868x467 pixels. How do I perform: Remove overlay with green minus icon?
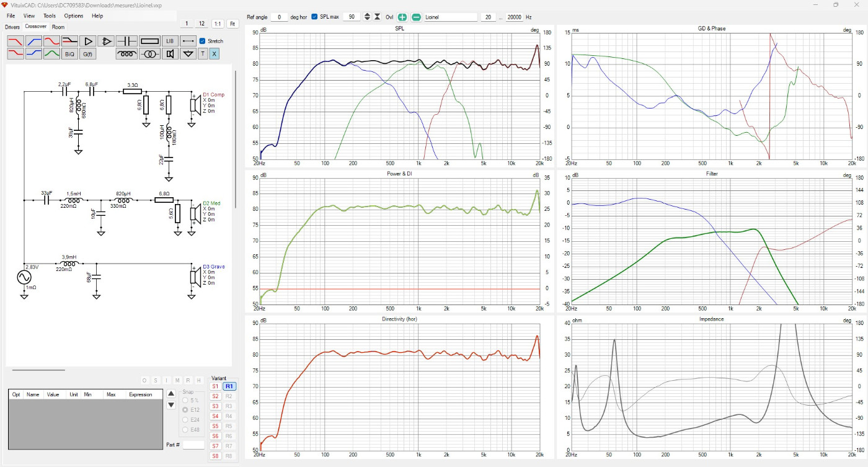click(x=416, y=17)
